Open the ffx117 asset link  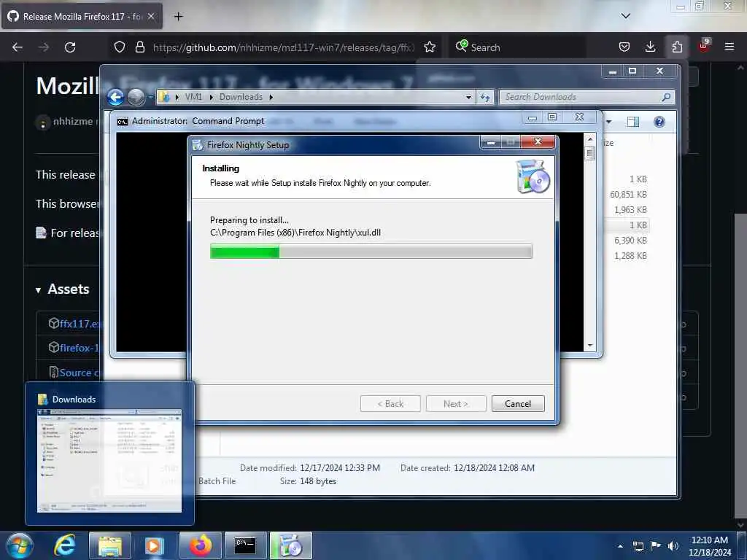coord(80,324)
